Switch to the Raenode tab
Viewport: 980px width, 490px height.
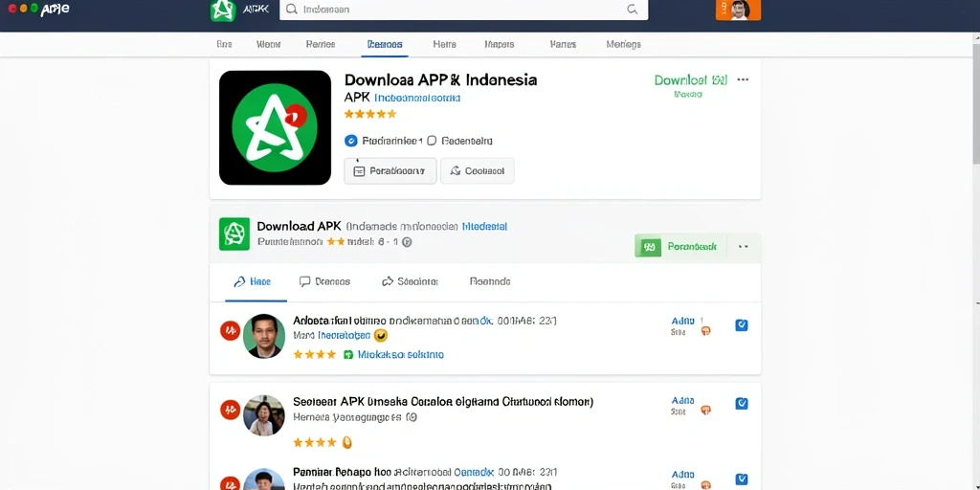coord(490,282)
